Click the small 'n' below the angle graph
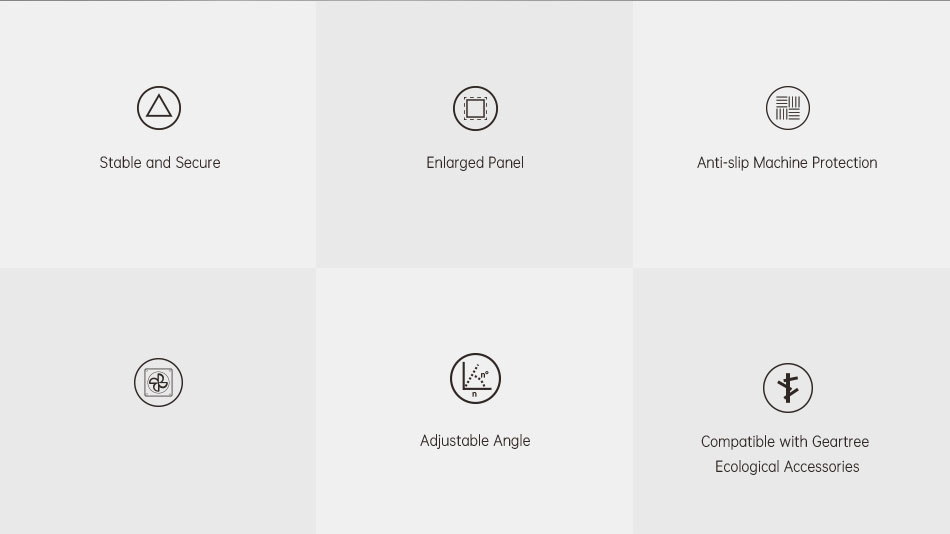 click(x=474, y=395)
